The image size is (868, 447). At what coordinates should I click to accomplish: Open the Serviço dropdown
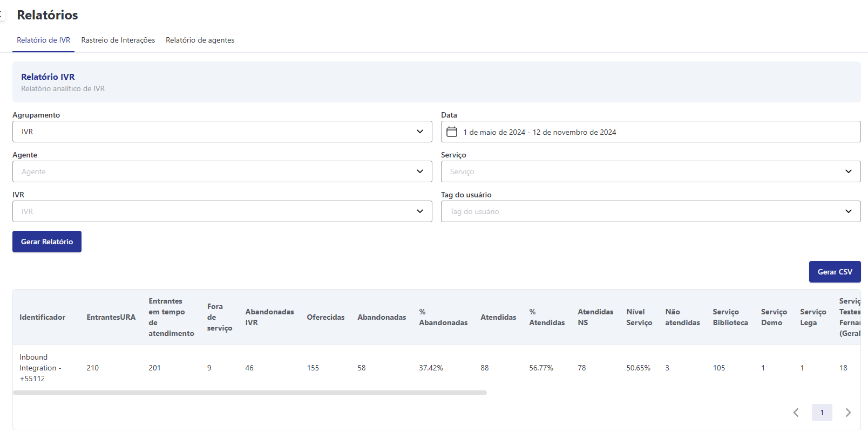(650, 171)
